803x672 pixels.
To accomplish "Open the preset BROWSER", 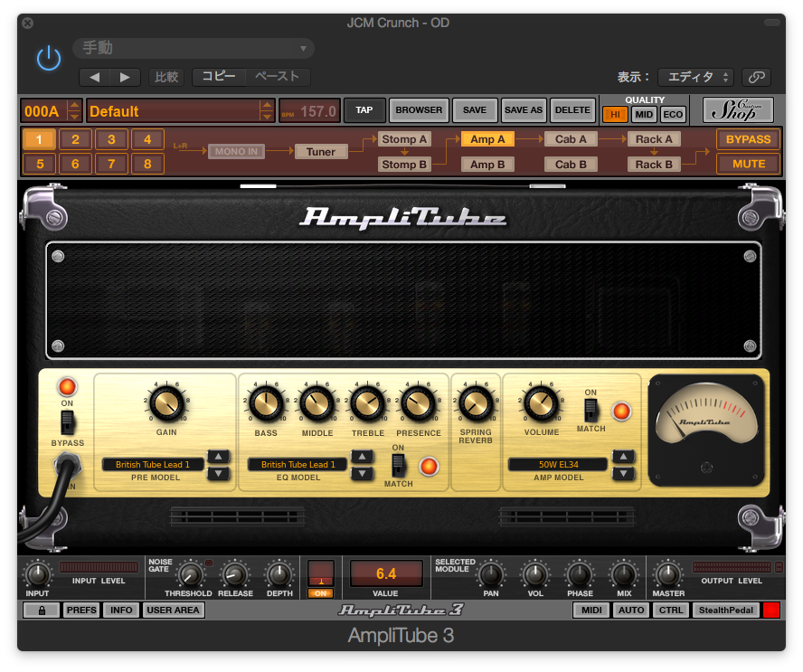I will (419, 110).
